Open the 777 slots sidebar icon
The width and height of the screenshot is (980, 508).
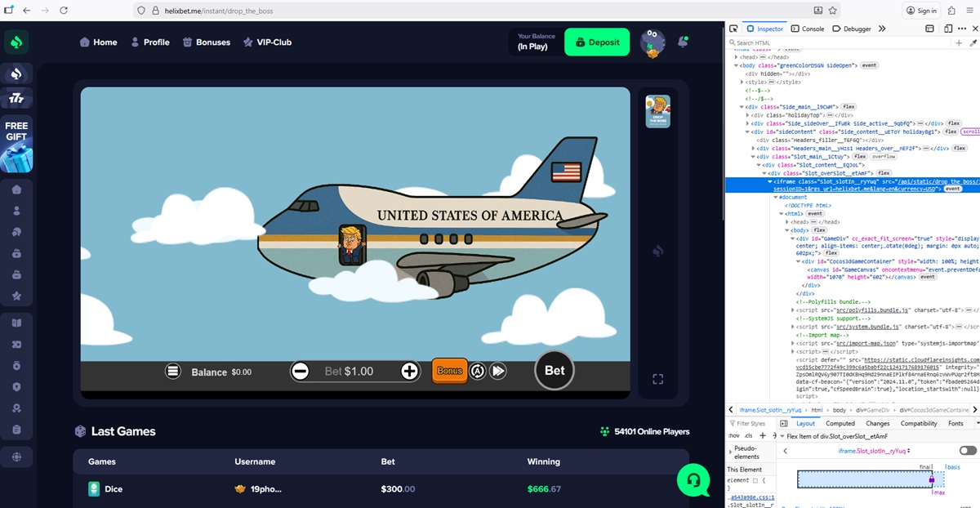click(x=16, y=98)
